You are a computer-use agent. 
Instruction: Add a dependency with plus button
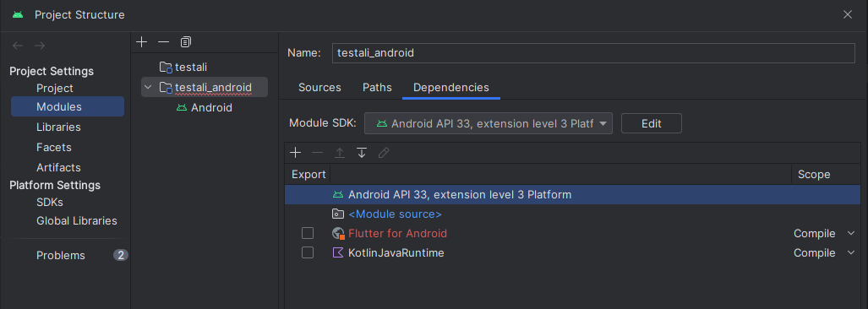296,153
